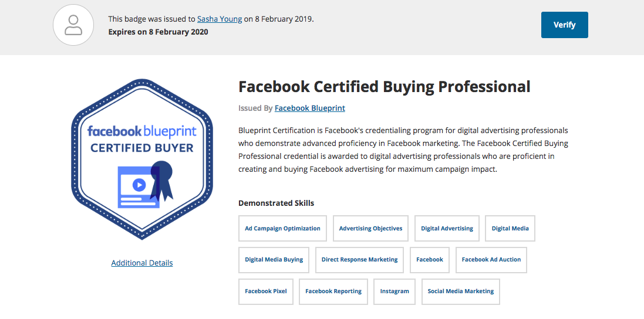Select the Digital Media skill tag

pos(510,228)
